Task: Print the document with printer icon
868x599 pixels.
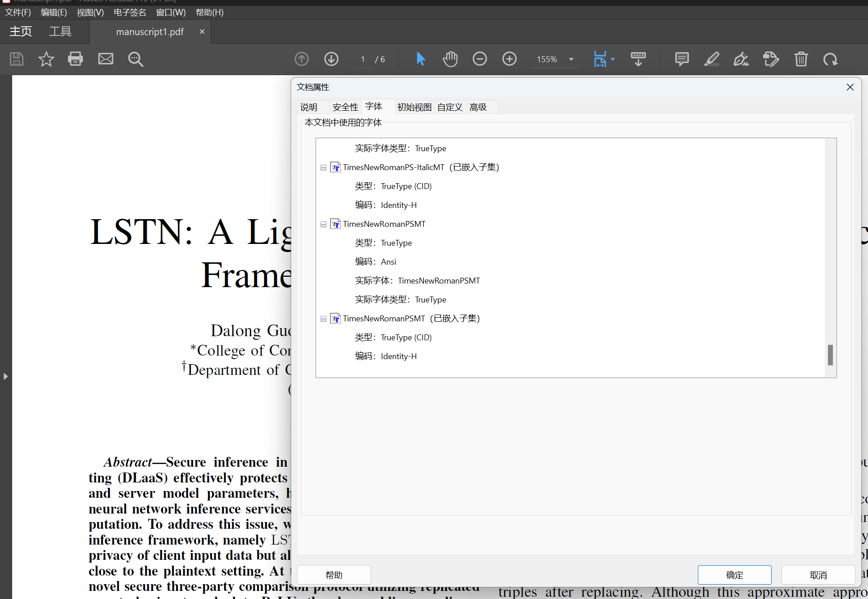Action: click(x=75, y=59)
